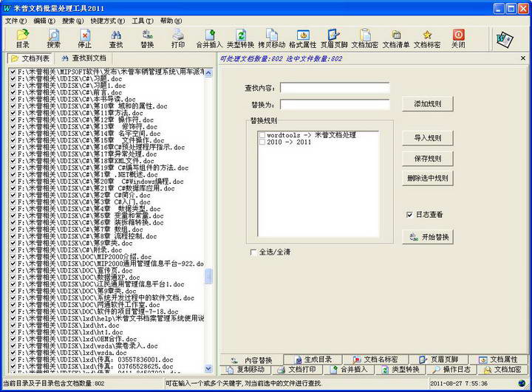Click the file list scroll down arrow
The width and height of the screenshot is (532, 392).
[x=208, y=368]
